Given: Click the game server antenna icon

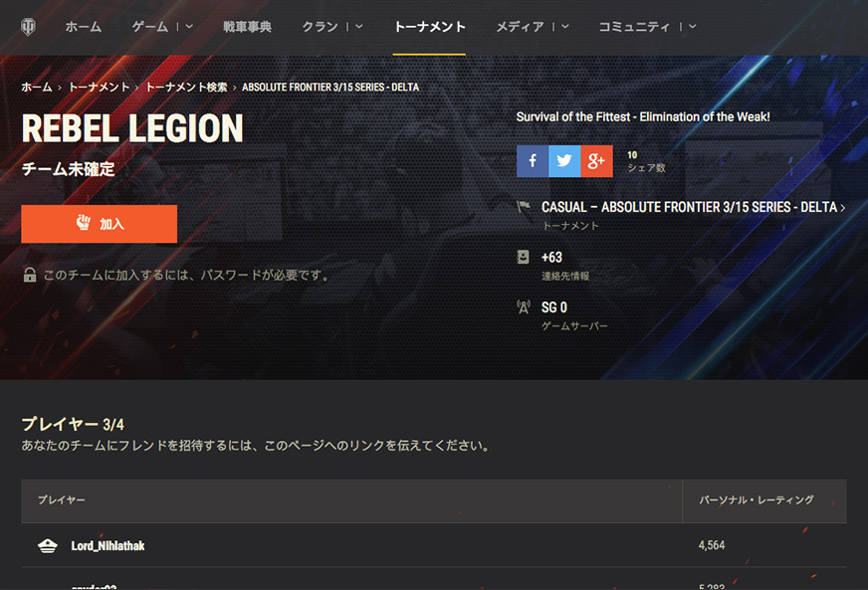Looking at the screenshot, I should (524, 307).
